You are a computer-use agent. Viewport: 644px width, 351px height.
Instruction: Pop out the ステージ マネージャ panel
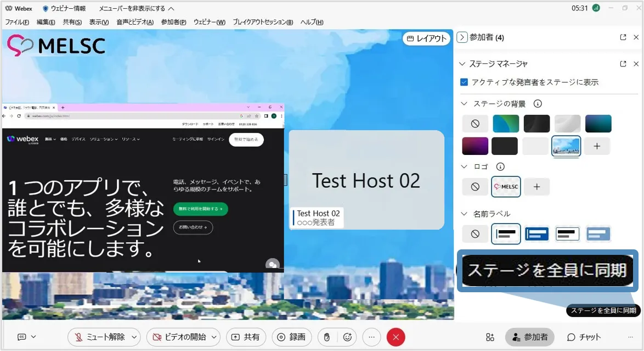623,64
